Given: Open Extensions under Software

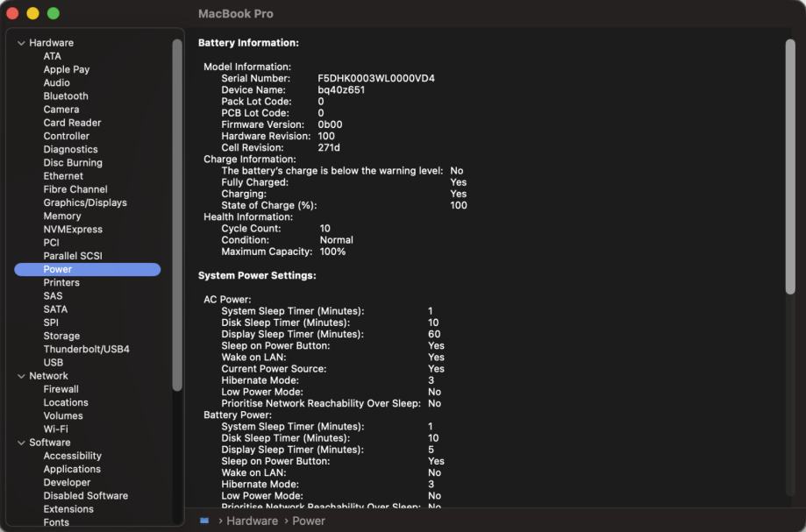Looking at the screenshot, I should [68, 509].
